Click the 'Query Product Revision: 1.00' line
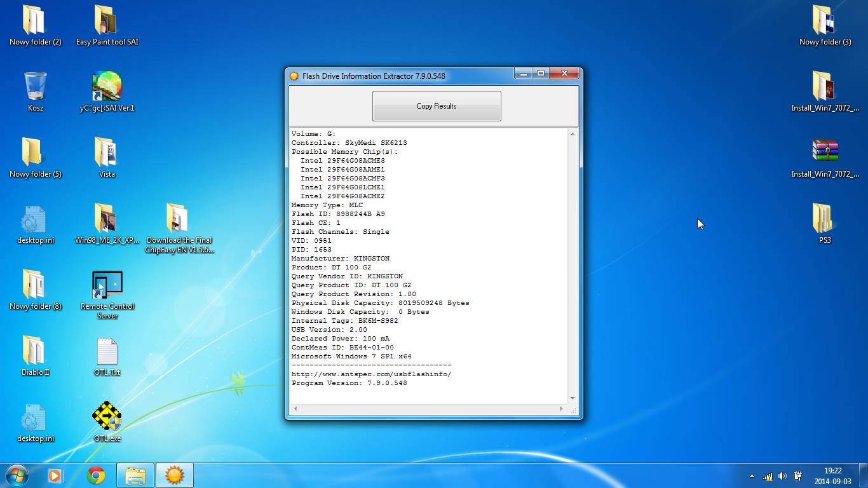868x488 pixels. (x=353, y=294)
